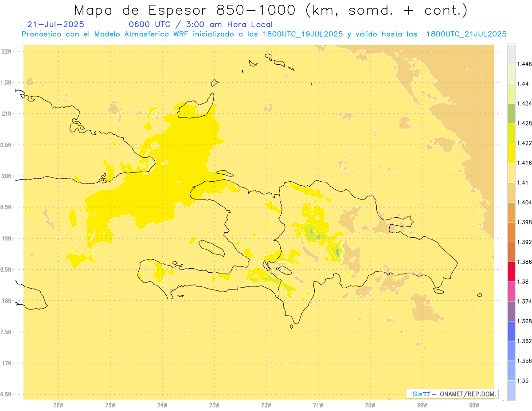Click the legend value '1.38'
The width and height of the screenshot is (532, 411).
point(523,282)
